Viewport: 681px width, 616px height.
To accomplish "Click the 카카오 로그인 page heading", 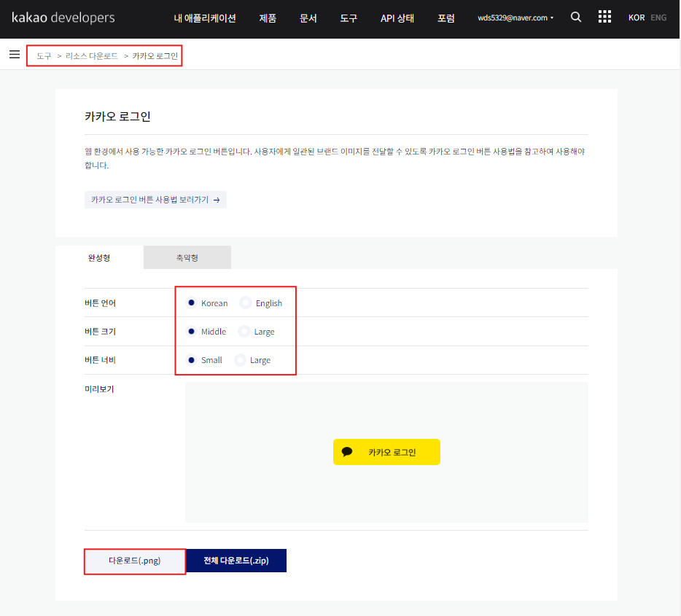I will click(117, 117).
